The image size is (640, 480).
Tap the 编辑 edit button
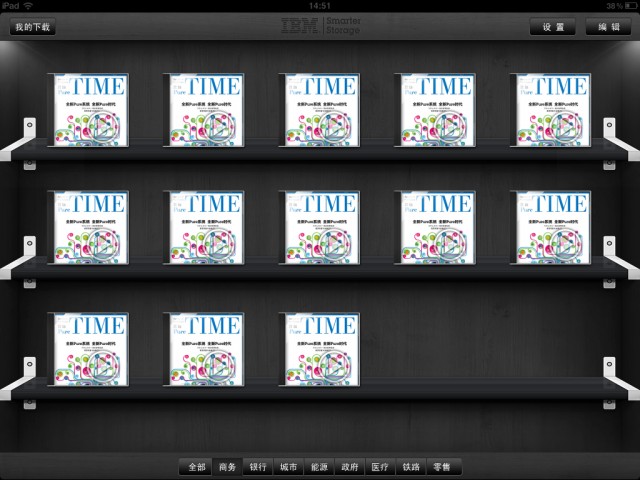pos(609,27)
